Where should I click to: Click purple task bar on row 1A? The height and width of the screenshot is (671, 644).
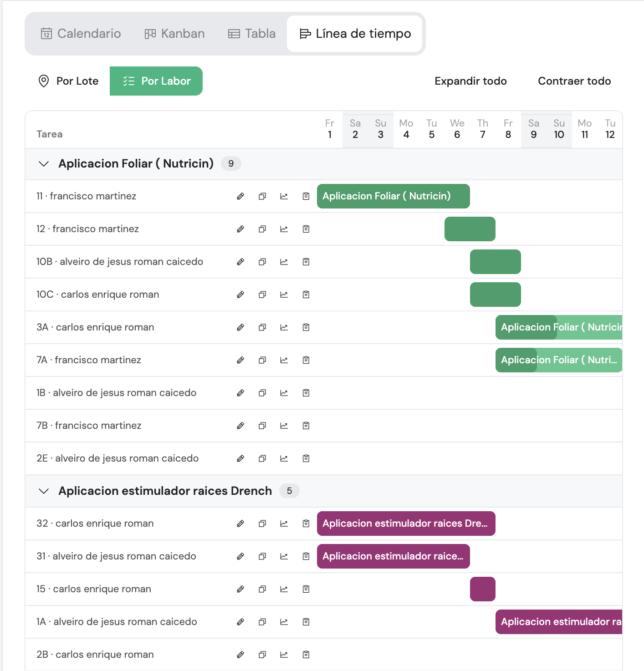559,622
